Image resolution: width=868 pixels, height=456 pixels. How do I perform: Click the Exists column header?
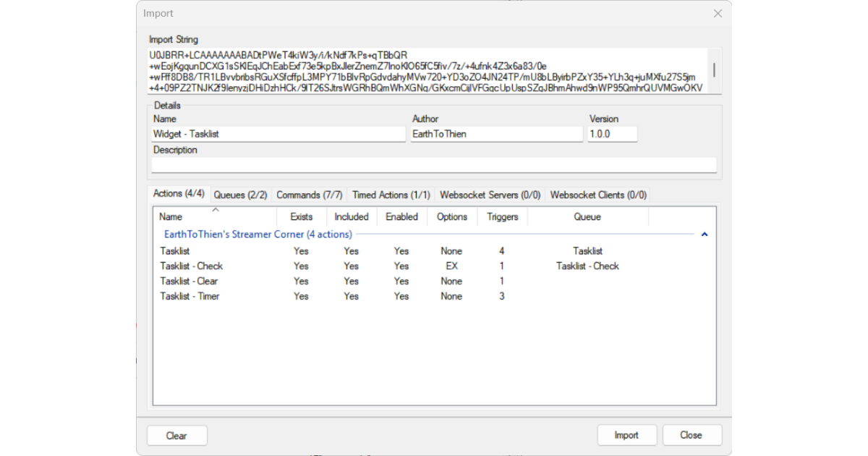coord(302,216)
